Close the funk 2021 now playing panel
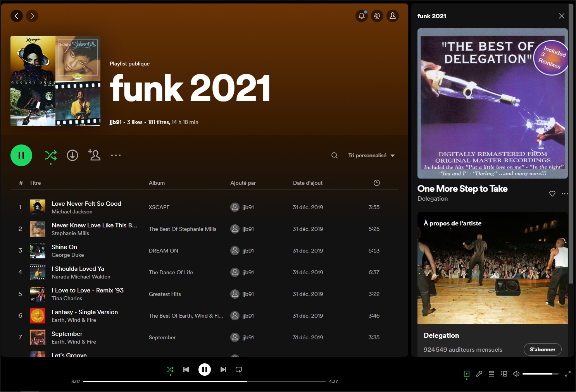 [562, 16]
